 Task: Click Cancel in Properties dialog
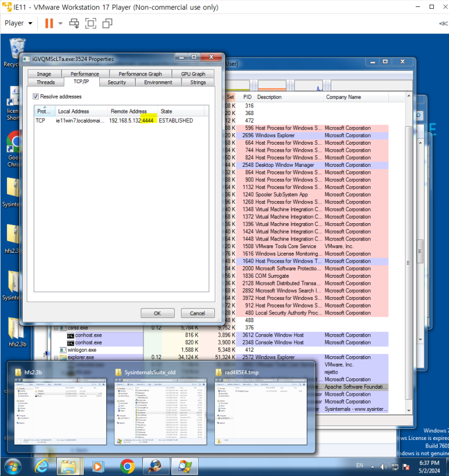click(197, 313)
